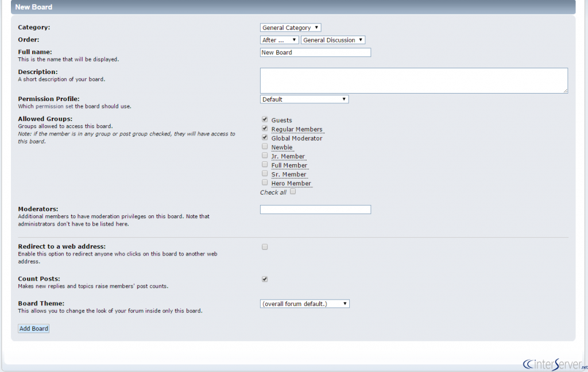Click the 'New Board' panel header title
Image resolution: width=588 pixels, height=372 pixels.
click(x=33, y=7)
